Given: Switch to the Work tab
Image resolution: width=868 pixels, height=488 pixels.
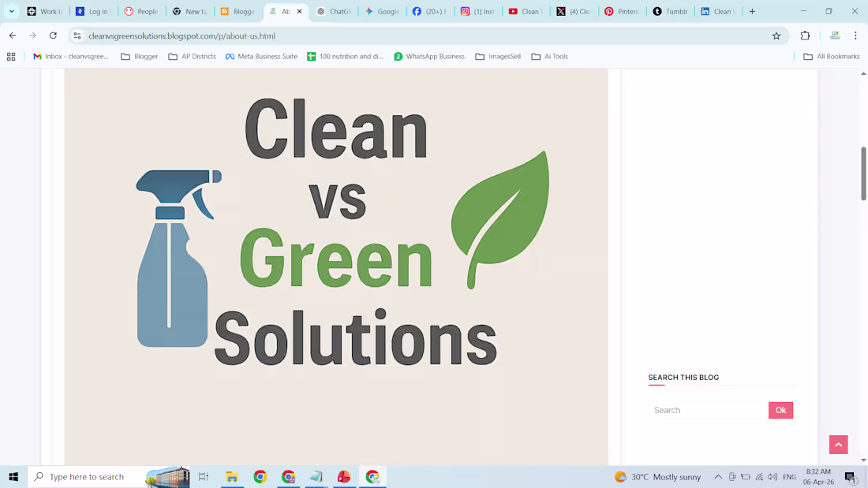Looking at the screenshot, I should click(46, 11).
